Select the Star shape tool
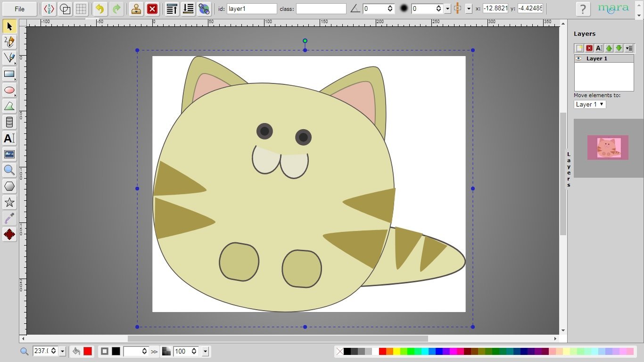Viewport: 644px width, 362px height. (9, 203)
